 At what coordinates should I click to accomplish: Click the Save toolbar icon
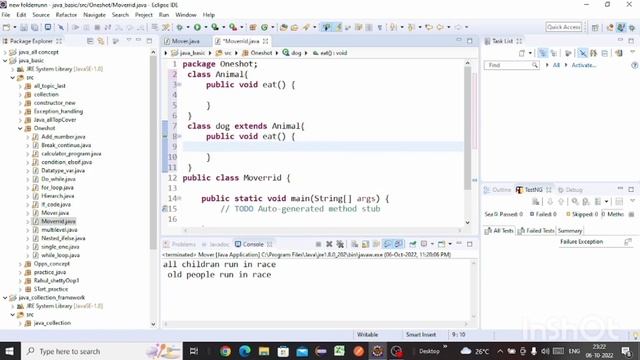click(x=24, y=27)
